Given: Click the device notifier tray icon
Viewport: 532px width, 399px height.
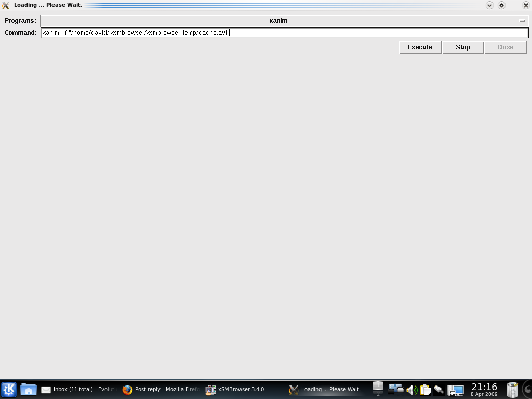Looking at the screenshot, I should point(396,390).
